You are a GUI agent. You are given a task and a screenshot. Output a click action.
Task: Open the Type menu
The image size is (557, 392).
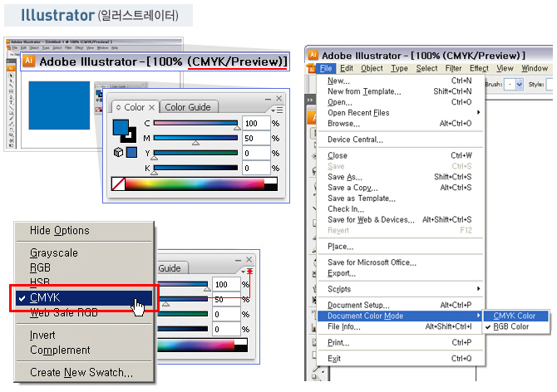tap(399, 68)
